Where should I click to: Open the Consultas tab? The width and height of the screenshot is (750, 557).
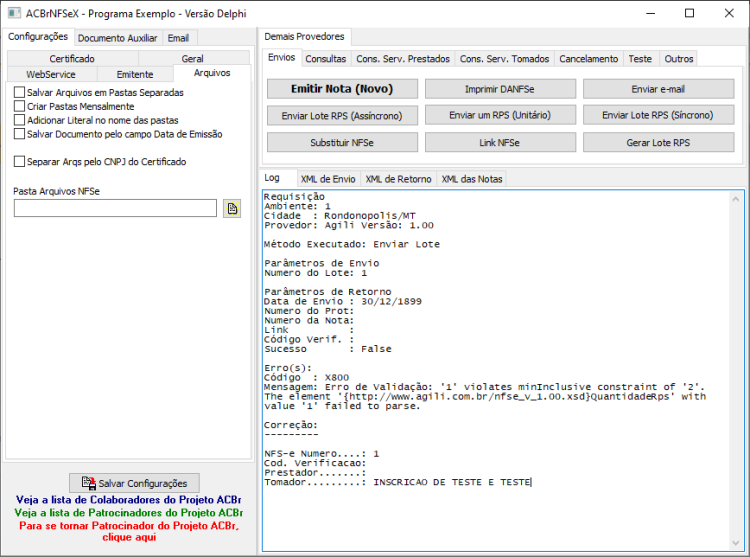pos(326,59)
